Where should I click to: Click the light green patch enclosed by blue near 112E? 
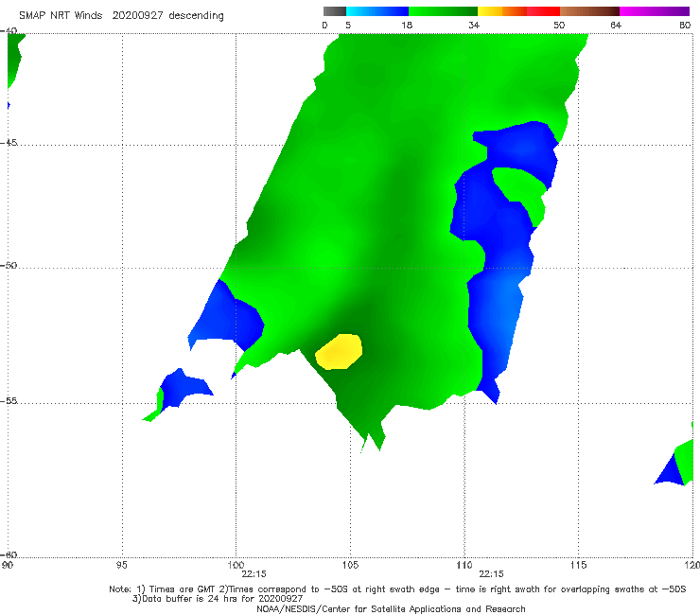tap(520, 193)
